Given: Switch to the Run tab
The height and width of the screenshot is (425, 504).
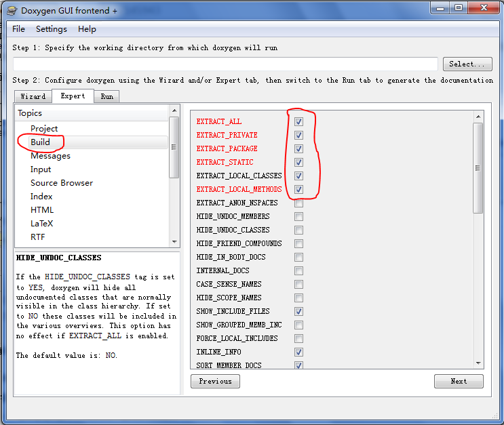Looking at the screenshot, I should point(106,96).
